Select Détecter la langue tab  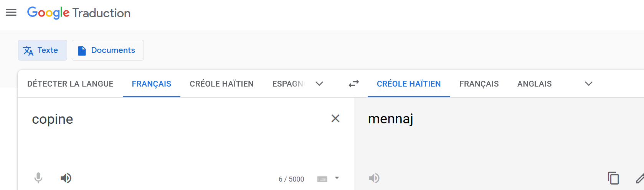[70, 84]
